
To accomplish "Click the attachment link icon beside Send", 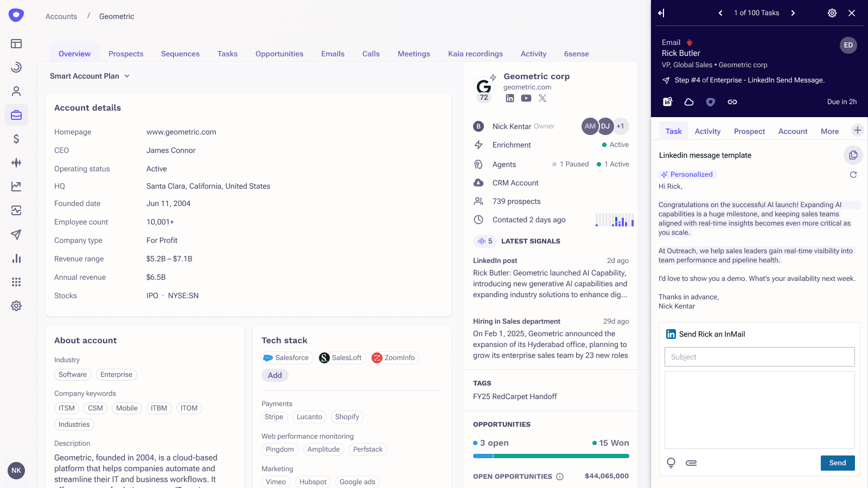I will (x=691, y=463).
